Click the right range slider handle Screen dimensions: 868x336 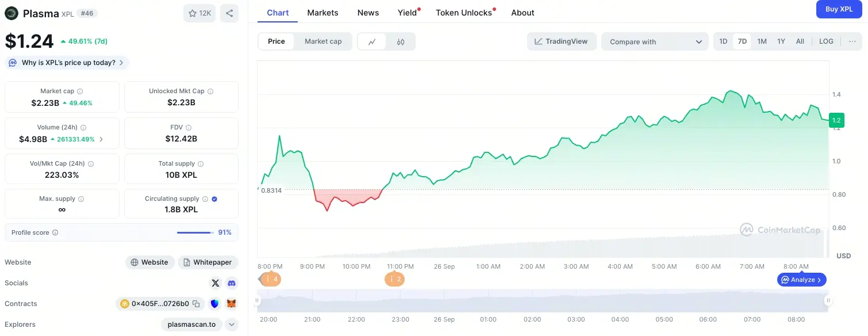828,300
